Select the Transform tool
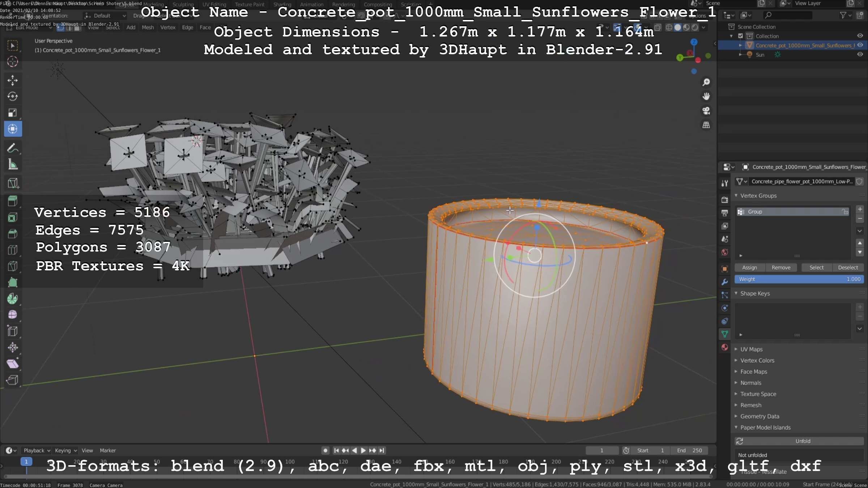The width and height of the screenshot is (868, 488). click(13, 129)
